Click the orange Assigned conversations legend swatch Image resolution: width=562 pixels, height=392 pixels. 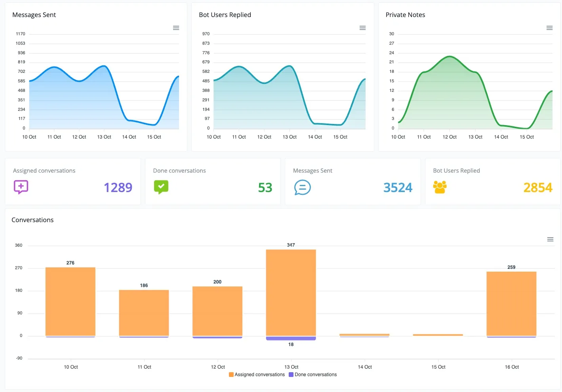[231, 375]
